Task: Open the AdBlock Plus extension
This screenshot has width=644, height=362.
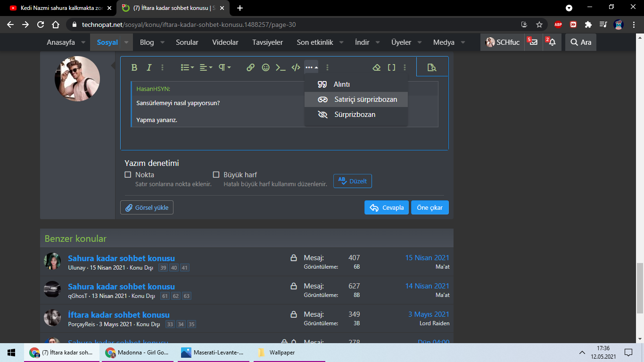Action: (x=558, y=25)
